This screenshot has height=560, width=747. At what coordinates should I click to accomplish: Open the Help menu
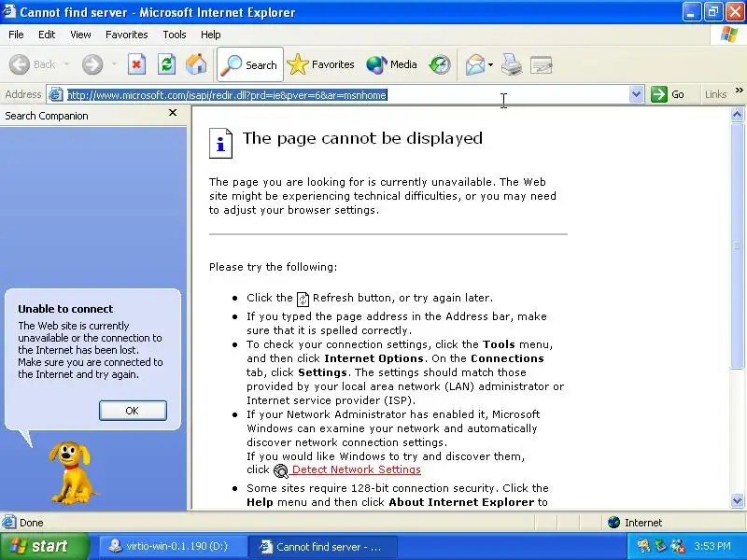[211, 35]
